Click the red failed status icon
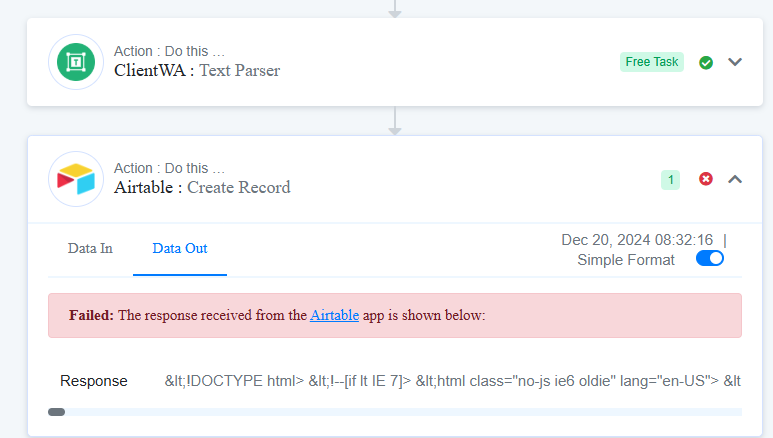 [x=706, y=179]
